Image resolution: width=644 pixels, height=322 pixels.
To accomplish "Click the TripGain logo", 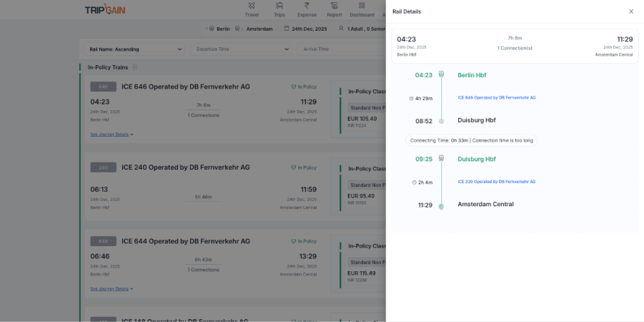I will (105, 10).
